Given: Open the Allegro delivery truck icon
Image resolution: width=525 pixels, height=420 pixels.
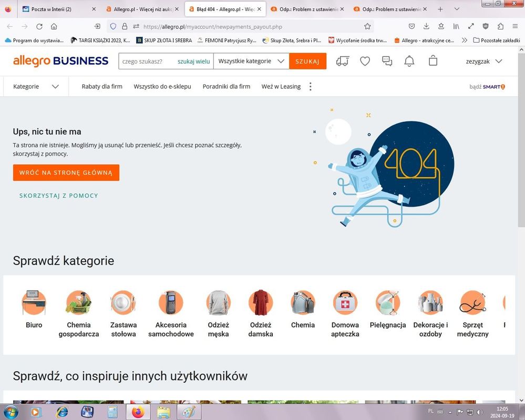Looking at the screenshot, I should click(x=343, y=62).
